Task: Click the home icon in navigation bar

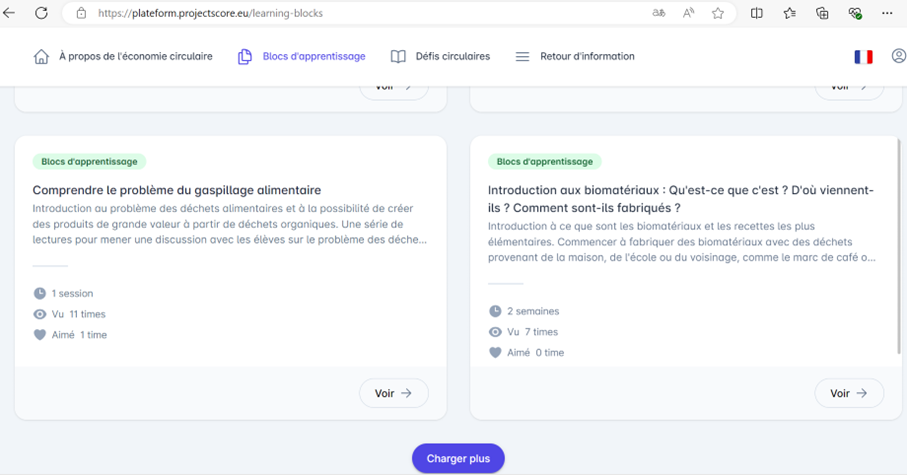Action: click(x=41, y=57)
